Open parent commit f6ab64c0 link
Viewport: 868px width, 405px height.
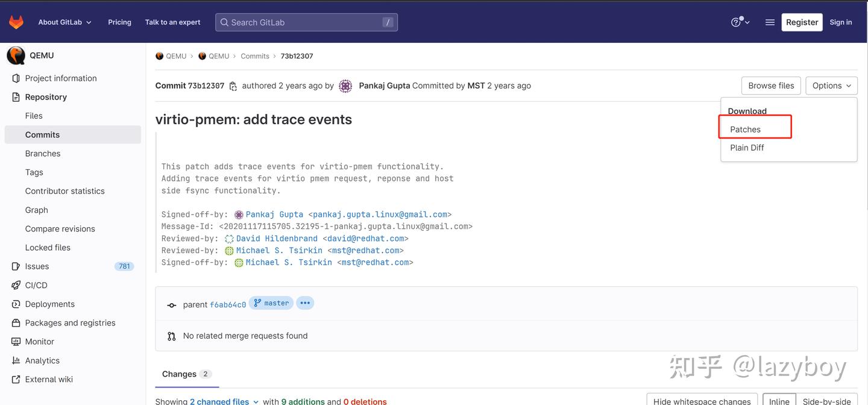tap(228, 305)
